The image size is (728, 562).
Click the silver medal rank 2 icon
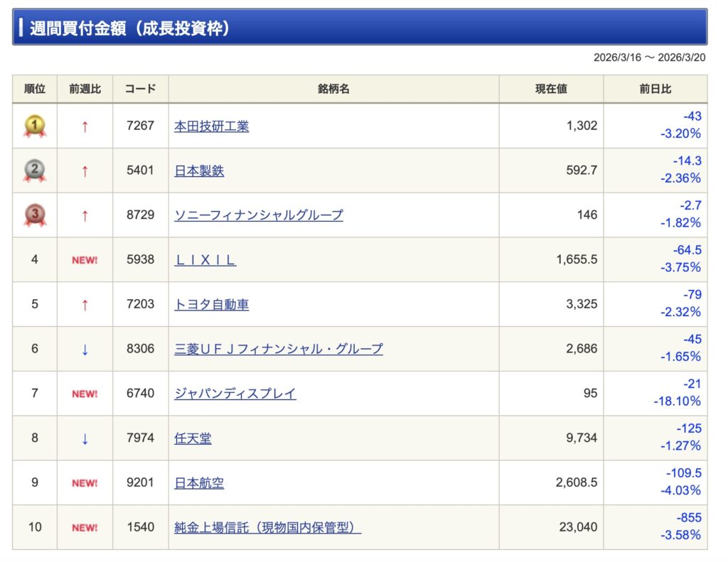[x=35, y=171]
